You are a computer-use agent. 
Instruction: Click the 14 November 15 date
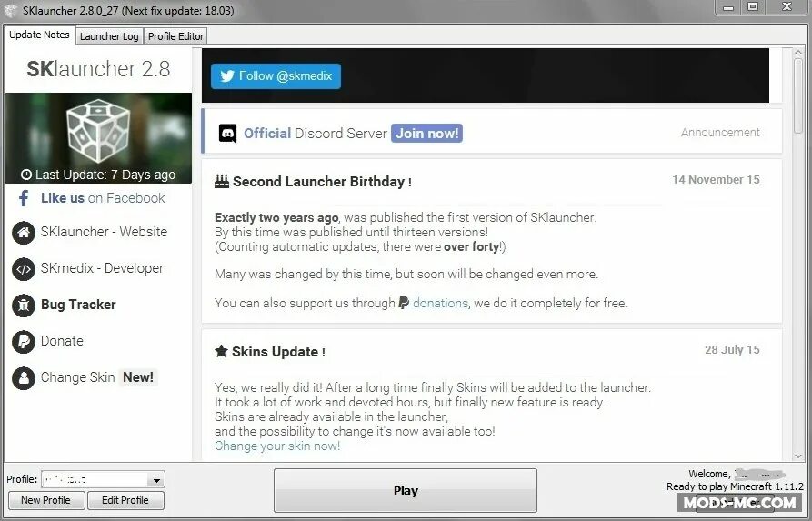click(x=716, y=180)
